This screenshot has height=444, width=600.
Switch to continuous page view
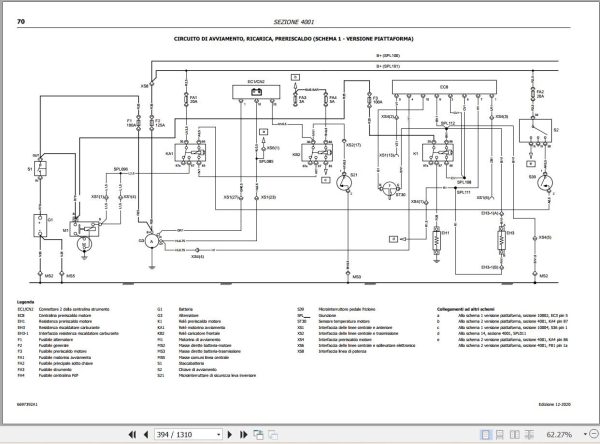coord(500,434)
